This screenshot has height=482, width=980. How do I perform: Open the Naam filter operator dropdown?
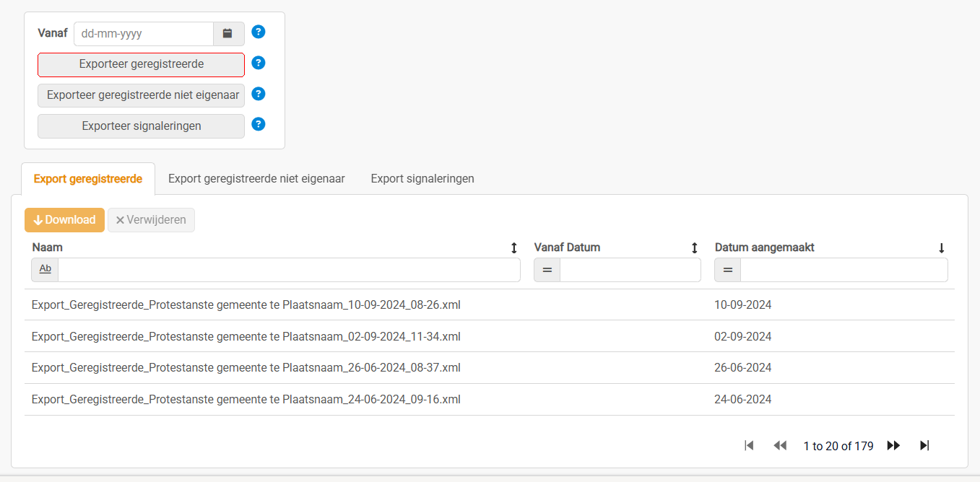coord(45,270)
